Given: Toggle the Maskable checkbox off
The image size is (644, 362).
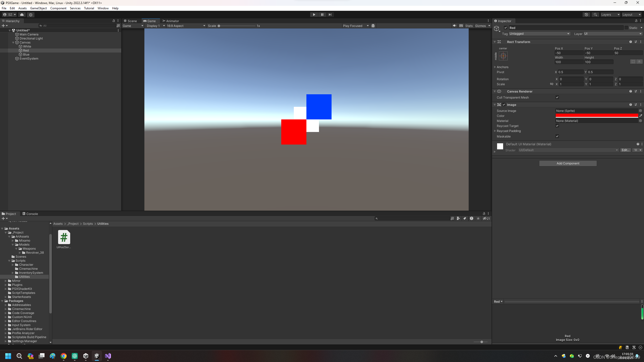Looking at the screenshot, I should pos(557,136).
